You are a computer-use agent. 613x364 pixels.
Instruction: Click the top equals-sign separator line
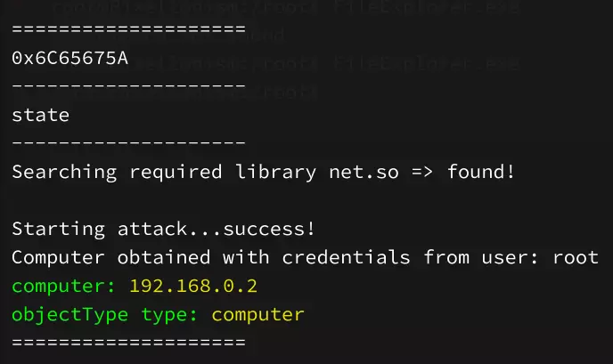pos(128,29)
